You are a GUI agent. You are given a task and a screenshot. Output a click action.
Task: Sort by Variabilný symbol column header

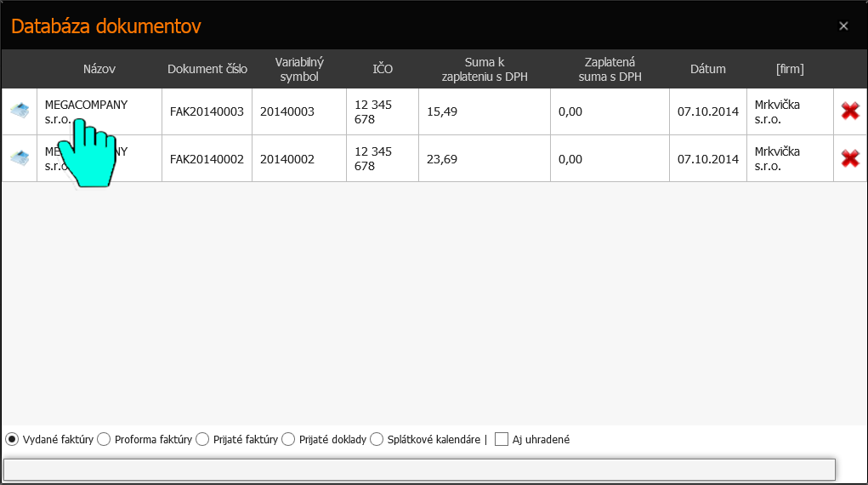[x=298, y=69]
